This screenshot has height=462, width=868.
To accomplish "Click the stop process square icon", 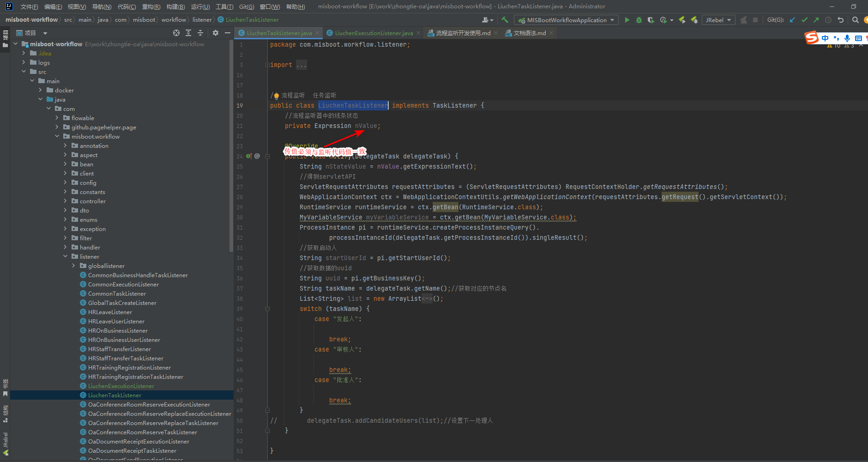I will 755,20.
